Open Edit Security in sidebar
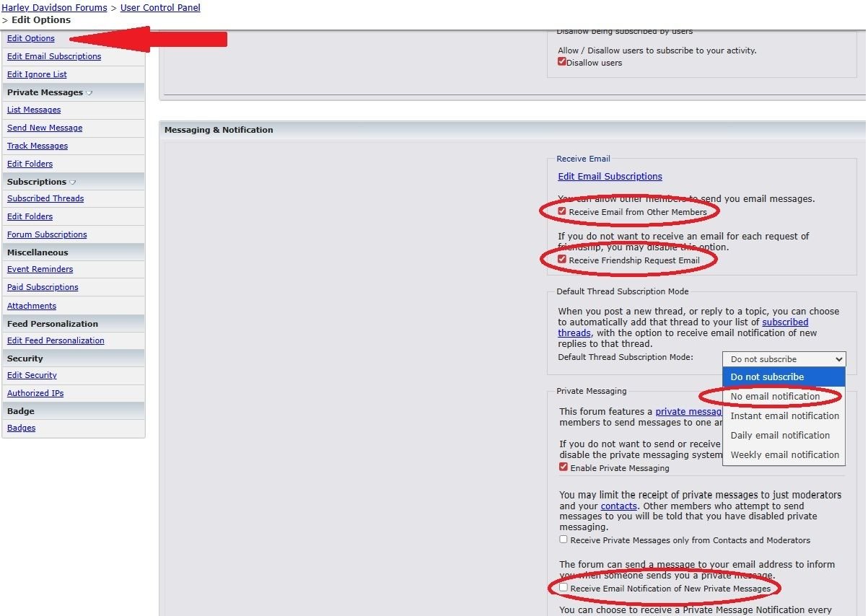The image size is (868, 616). (32, 375)
